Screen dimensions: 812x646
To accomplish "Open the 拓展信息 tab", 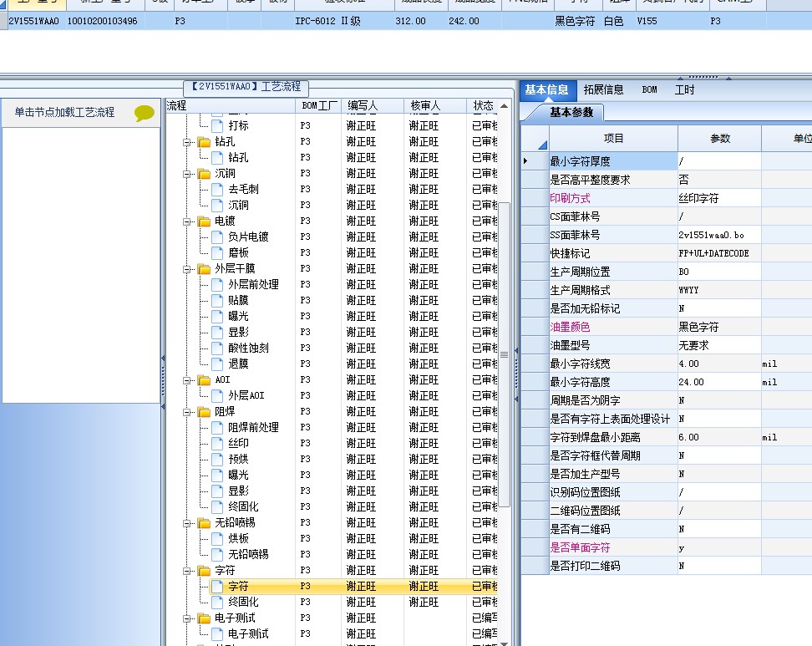I will coord(603,89).
